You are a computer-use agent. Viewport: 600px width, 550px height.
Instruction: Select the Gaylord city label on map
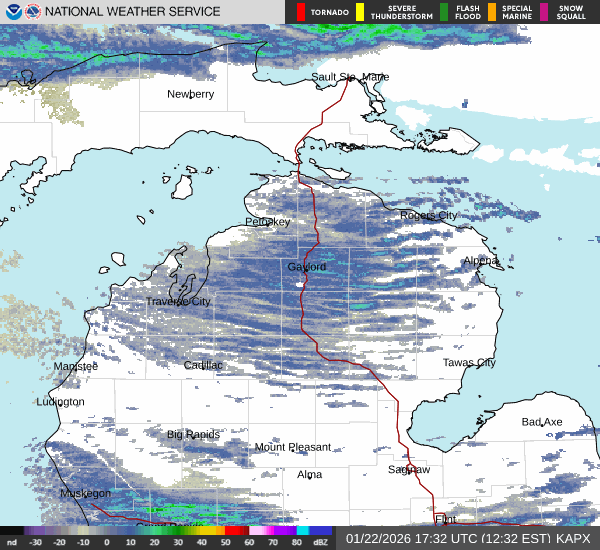pyautogui.click(x=307, y=267)
